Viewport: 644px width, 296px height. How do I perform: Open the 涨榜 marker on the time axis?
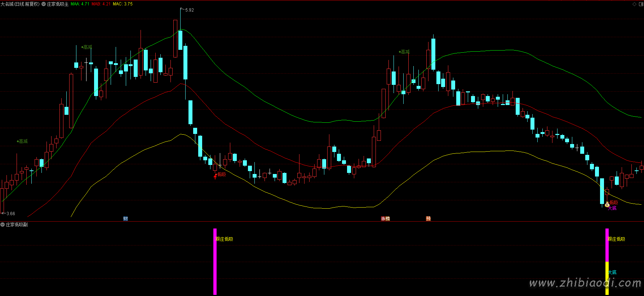(385, 218)
